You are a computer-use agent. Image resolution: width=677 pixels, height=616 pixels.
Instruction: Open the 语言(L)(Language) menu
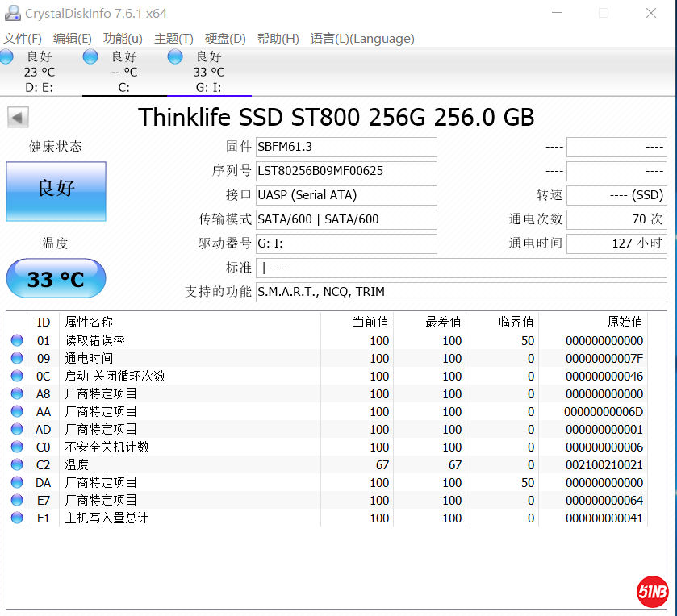362,39
